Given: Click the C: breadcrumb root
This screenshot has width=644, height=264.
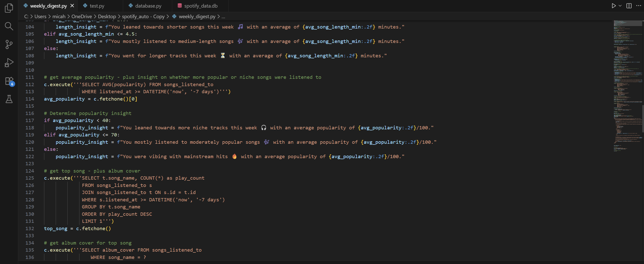Looking at the screenshot, I should pos(26,16).
